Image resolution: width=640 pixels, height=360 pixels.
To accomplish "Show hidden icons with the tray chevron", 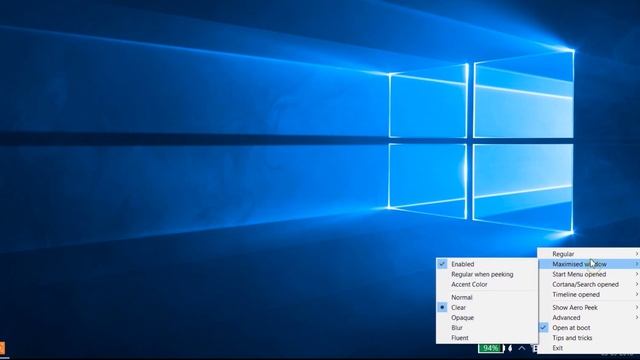I will tap(522, 348).
